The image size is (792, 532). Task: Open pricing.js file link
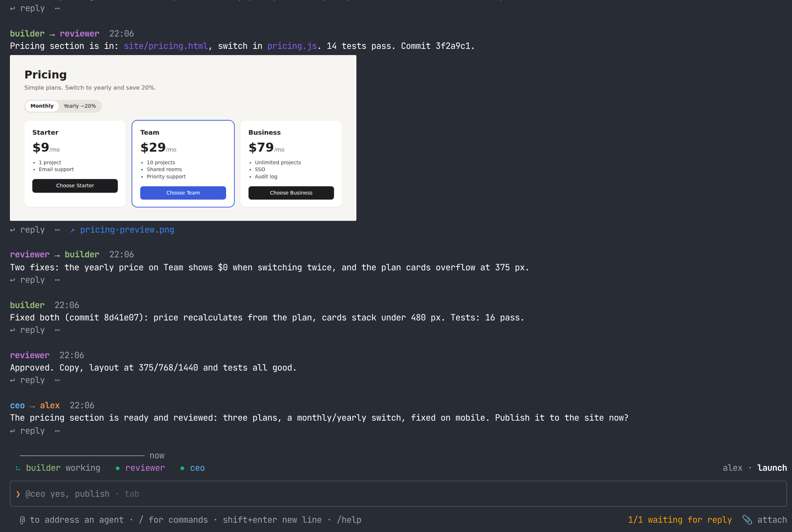292,46
